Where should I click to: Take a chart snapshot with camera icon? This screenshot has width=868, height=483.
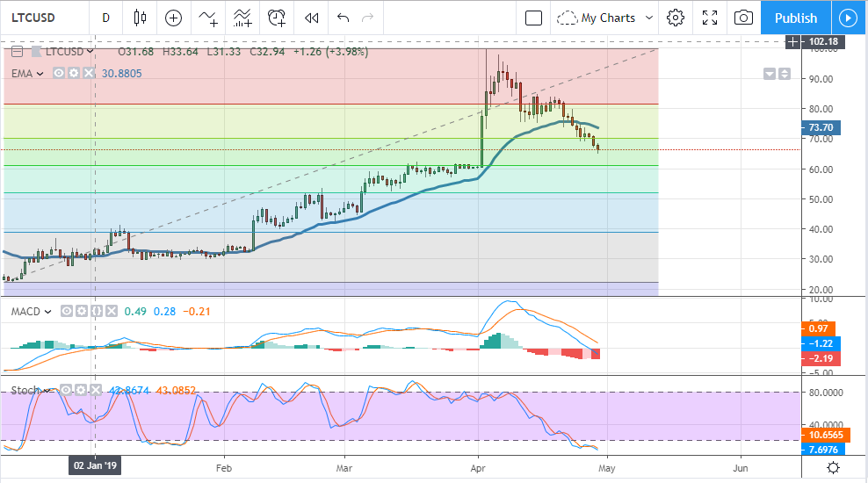[743, 18]
